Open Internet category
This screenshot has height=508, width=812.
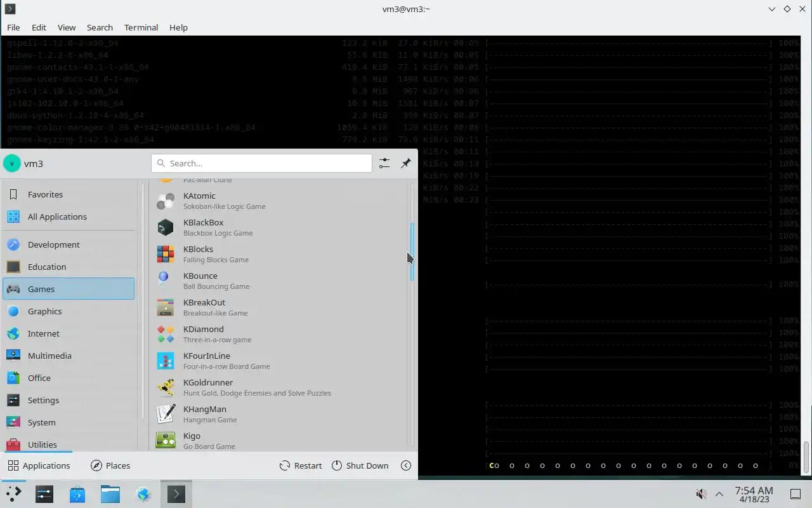click(x=69, y=333)
